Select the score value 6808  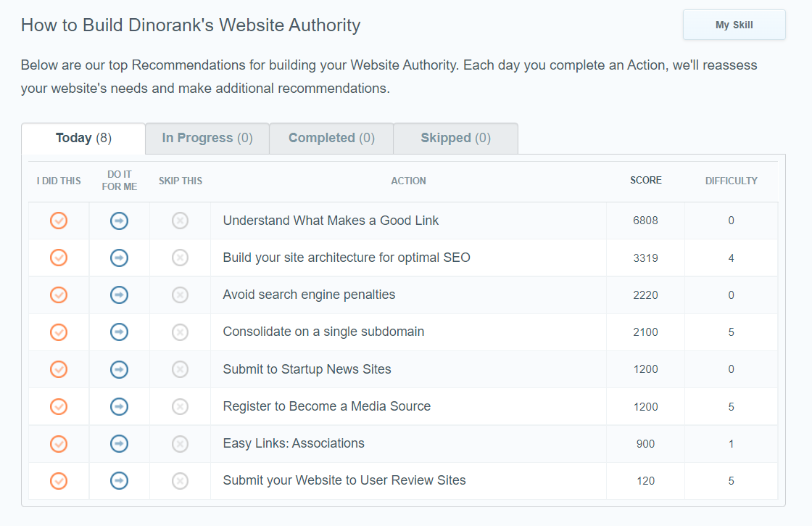pyautogui.click(x=645, y=221)
